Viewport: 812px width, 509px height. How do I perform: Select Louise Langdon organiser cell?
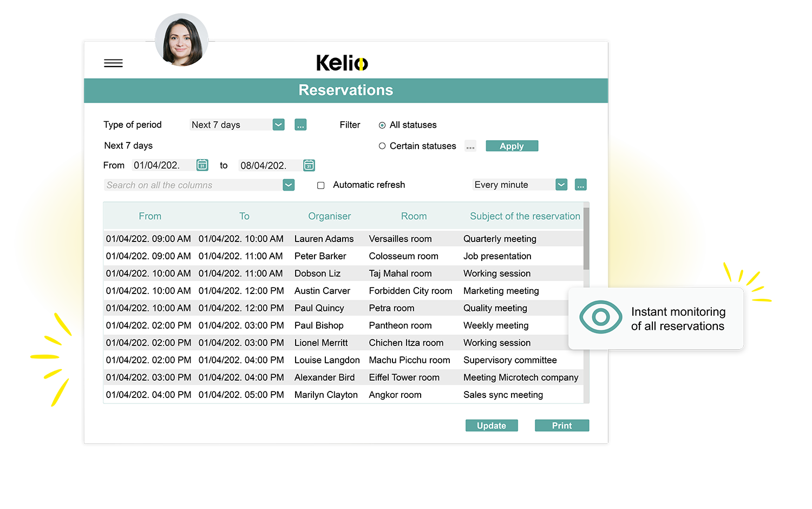tap(327, 360)
